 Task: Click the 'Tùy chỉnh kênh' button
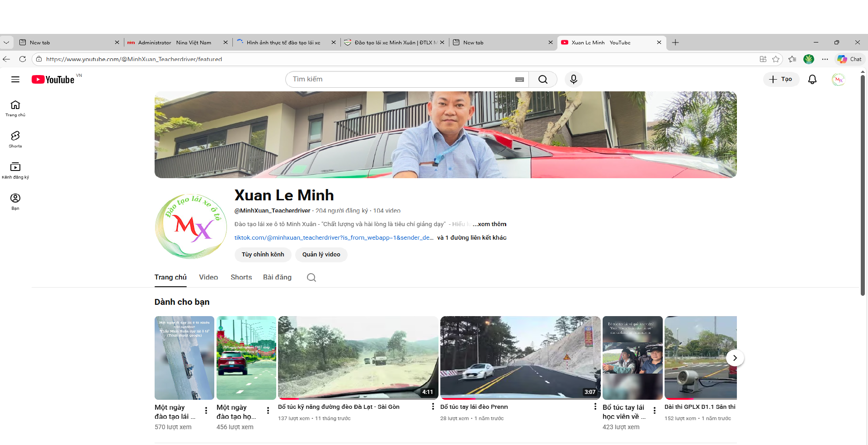point(263,255)
